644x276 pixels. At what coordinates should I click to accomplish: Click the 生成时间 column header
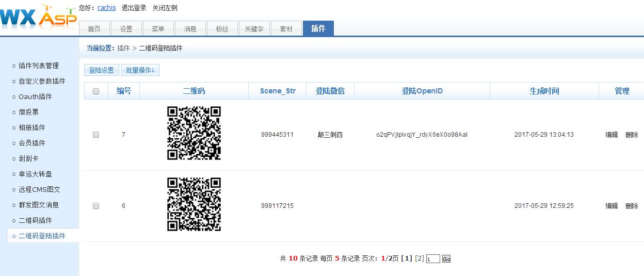pyautogui.click(x=544, y=91)
